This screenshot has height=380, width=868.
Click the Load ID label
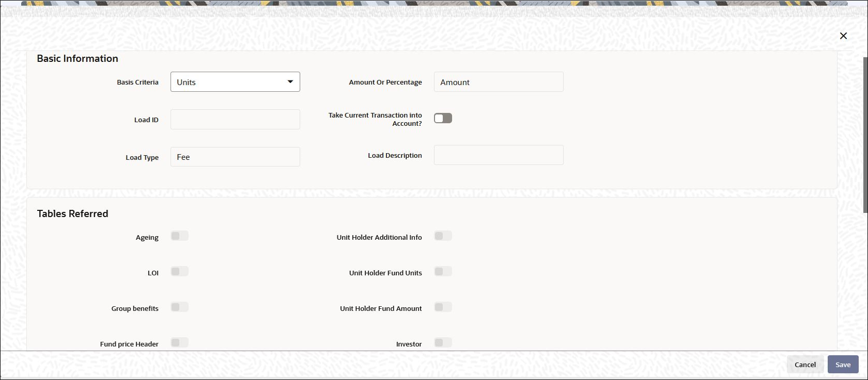click(x=147, y=120)
